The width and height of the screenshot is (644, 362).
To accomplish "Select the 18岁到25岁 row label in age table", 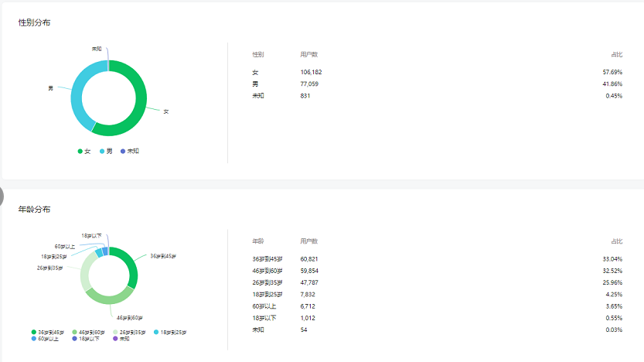I will click(x=267, y=295).
